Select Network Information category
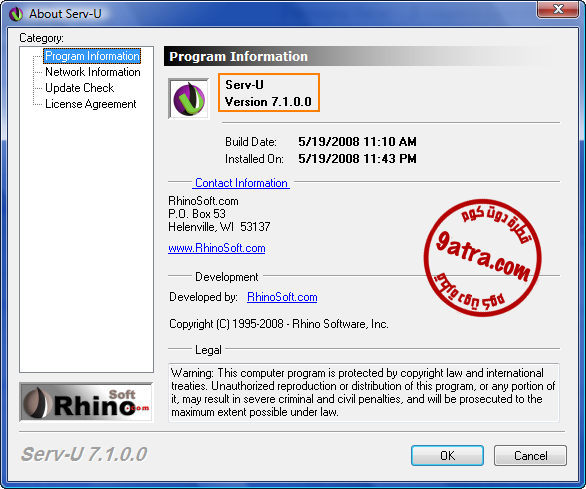The height and width of the screenshot is (489, 586). click(93, 72)
